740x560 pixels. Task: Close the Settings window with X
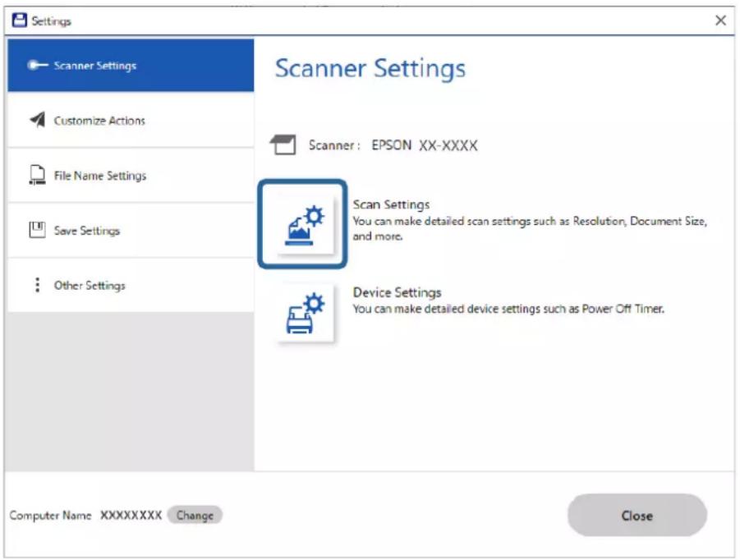(x=720, y=21)
